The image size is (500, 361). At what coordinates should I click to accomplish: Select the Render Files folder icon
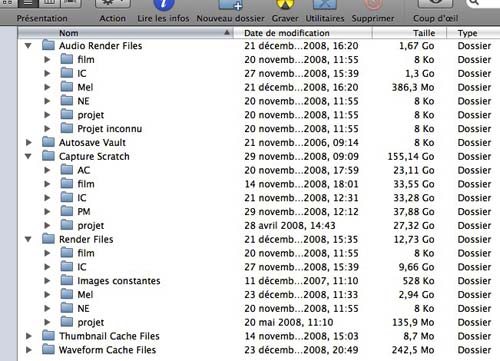click(48, 239)
